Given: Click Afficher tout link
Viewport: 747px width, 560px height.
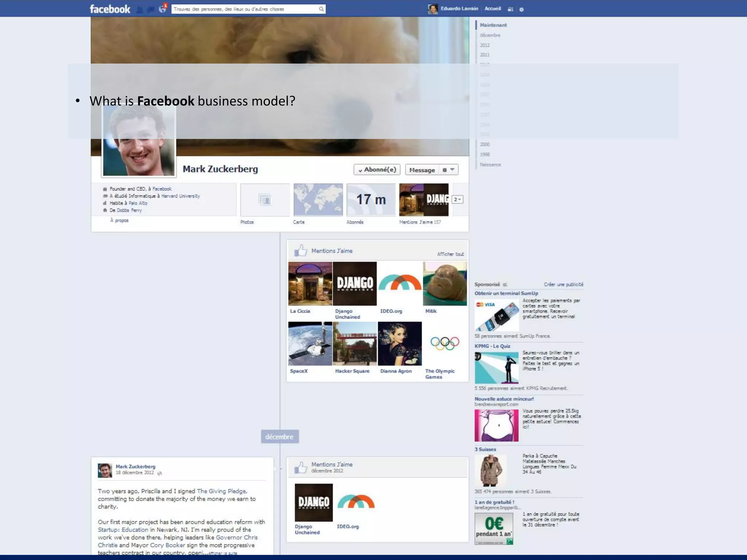Looking at the screenshot, I should click(450, 254).
